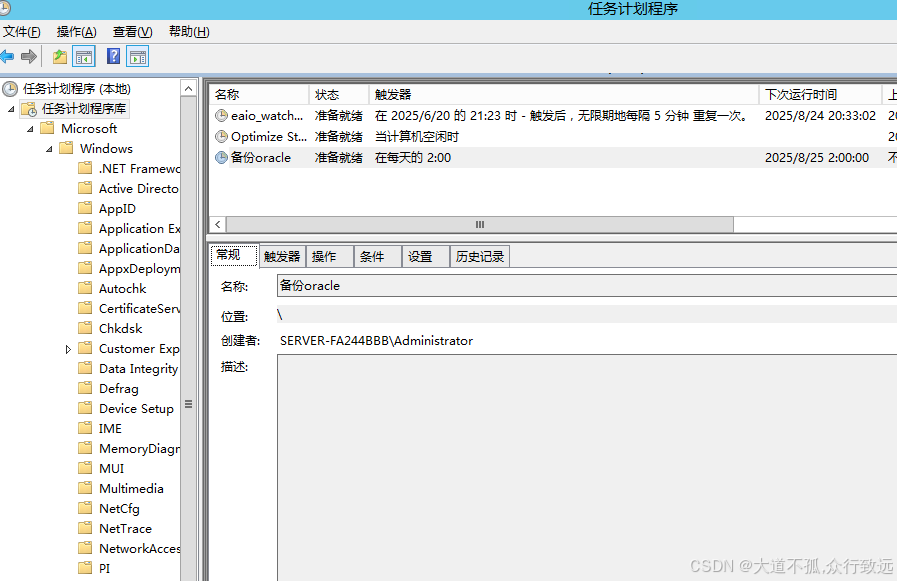Click the PI folder icon

[85, 568]
